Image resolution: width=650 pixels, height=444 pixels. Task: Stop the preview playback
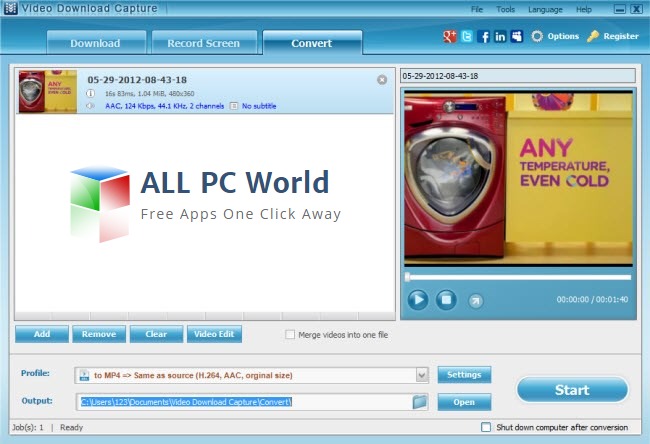tap(446, 299)
